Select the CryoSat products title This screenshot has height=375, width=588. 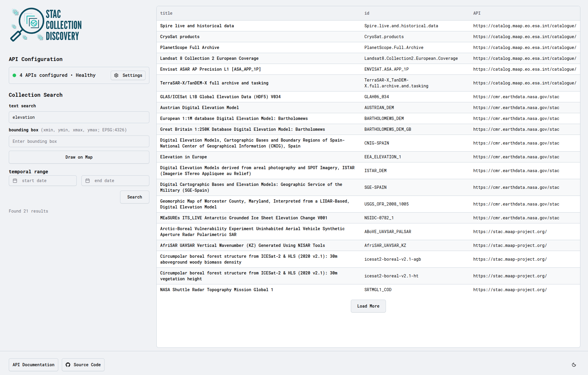[x=180, y=37]
